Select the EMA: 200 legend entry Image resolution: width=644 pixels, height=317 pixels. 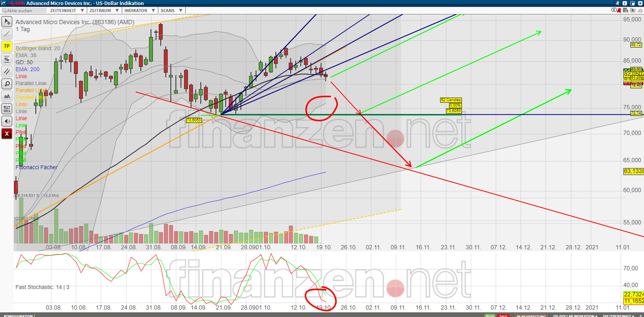pyautogui.click(x=28, y=69)
